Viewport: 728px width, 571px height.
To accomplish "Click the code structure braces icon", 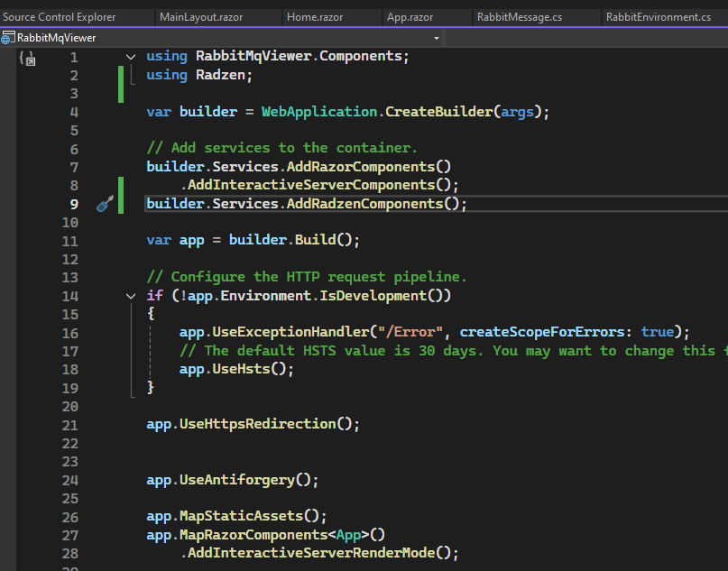I will [27, 58].
